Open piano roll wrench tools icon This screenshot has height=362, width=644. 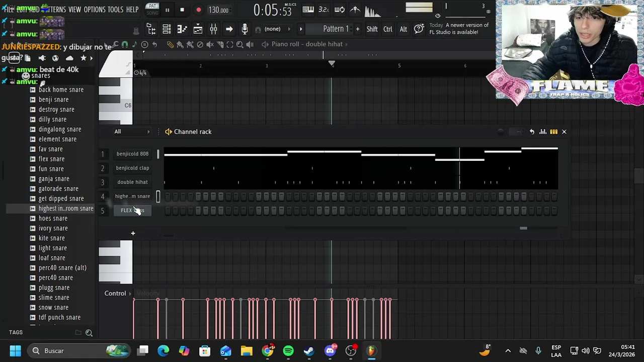115,44
